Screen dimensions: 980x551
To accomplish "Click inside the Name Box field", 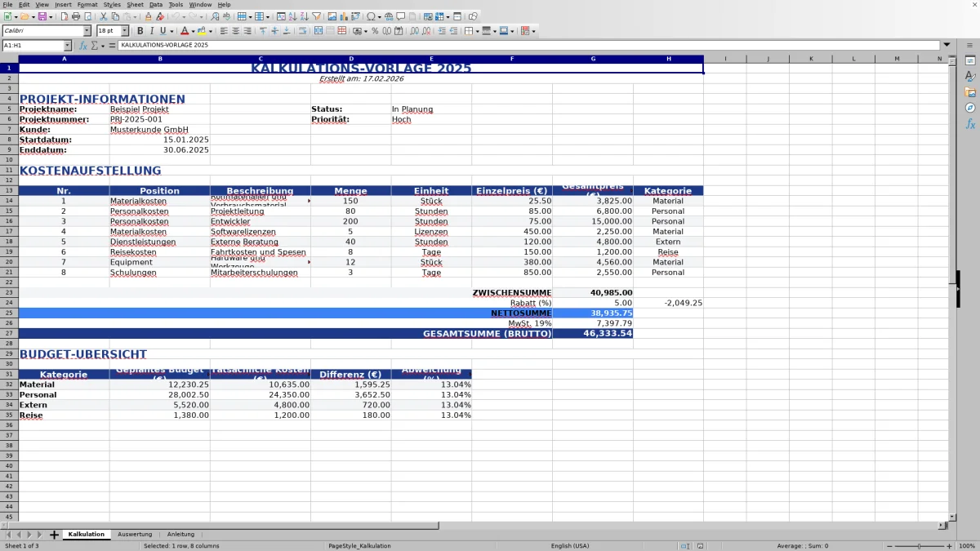I will click(x=33, y=46).
